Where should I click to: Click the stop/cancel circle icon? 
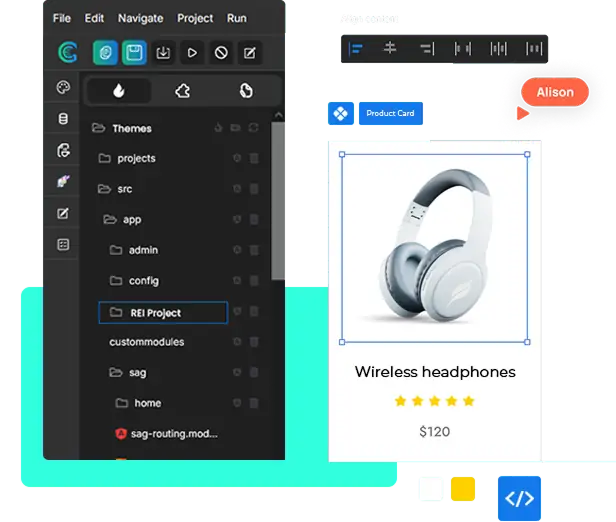pos(221,53)
